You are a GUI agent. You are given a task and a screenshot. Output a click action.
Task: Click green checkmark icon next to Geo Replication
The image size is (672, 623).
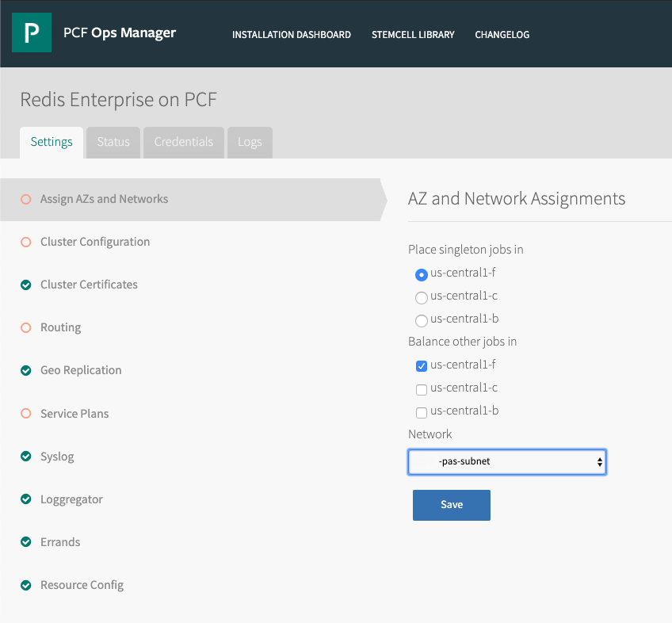click(26, 370)
